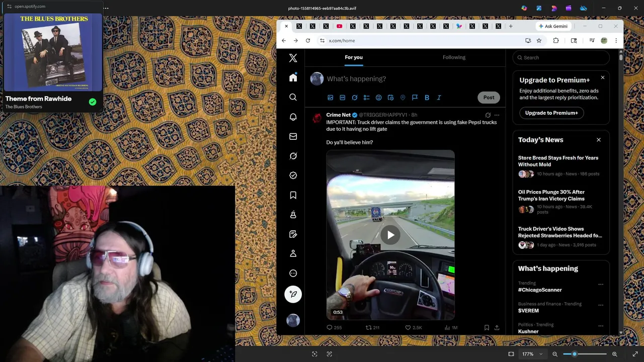This screenshot has width=644, height=362.
Task: Click Upgrade to Premium+ button
Action: click(x=551, y=113)
